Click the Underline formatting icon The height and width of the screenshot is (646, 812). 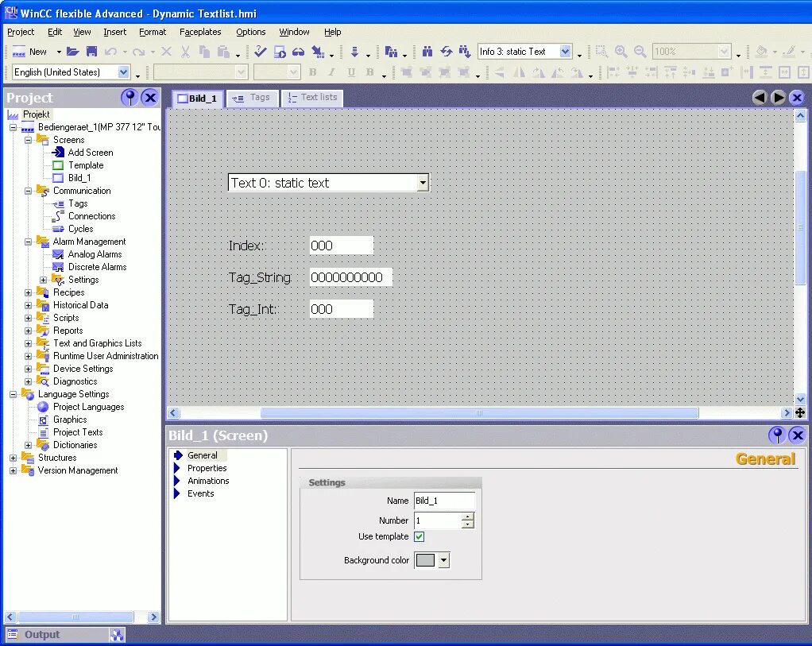[351, 72]
